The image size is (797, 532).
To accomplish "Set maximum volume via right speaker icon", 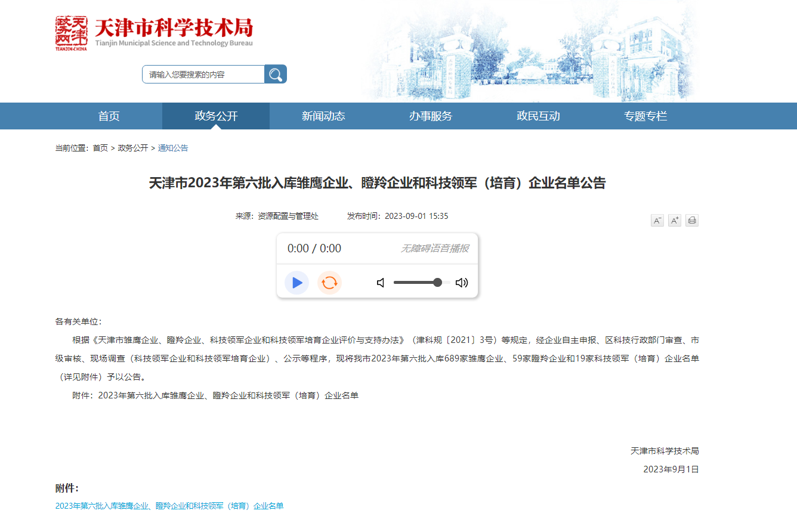I will (462, 282).
